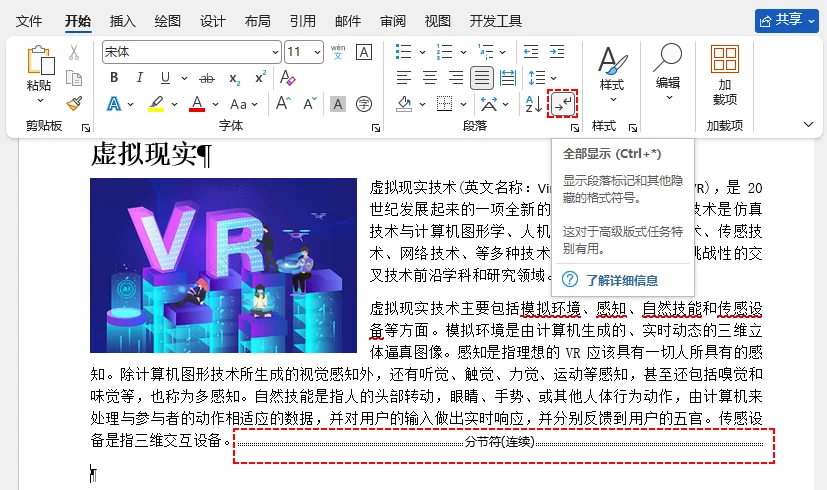The image size is (827, 490).
Task: Open the Styles gallery
Action: coord(612,74)
